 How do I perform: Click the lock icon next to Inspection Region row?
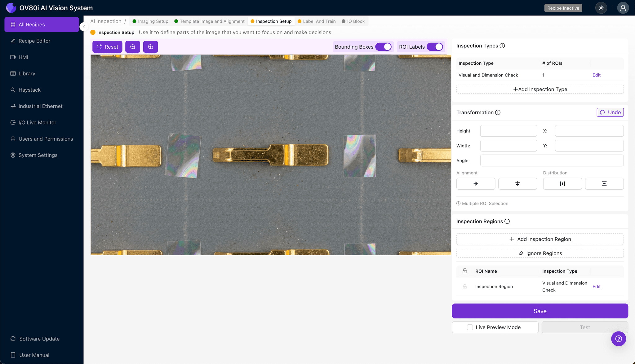click(x=464, y=286)
